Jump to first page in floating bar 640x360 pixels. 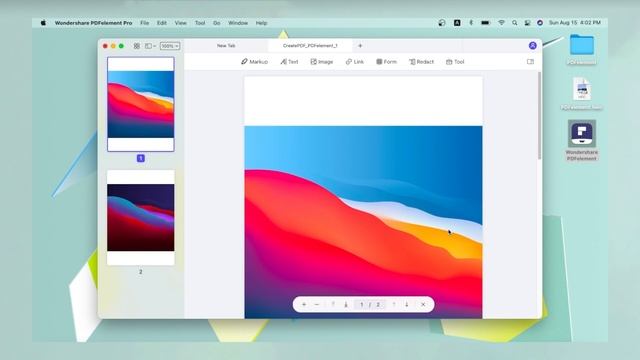(x=333, y=304)
